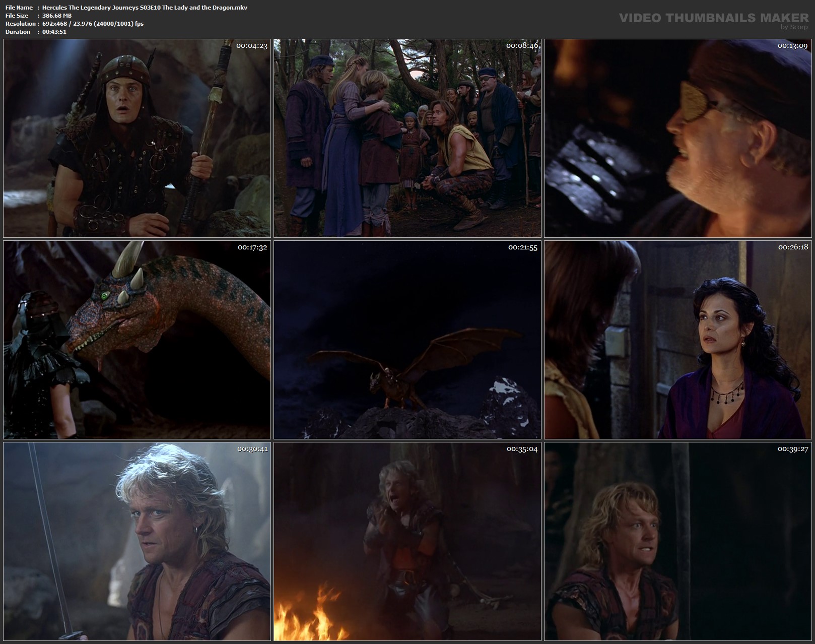
Task: Select the dragon head thumbnail at 00:17:32
Action: click(x=137, y=340)
